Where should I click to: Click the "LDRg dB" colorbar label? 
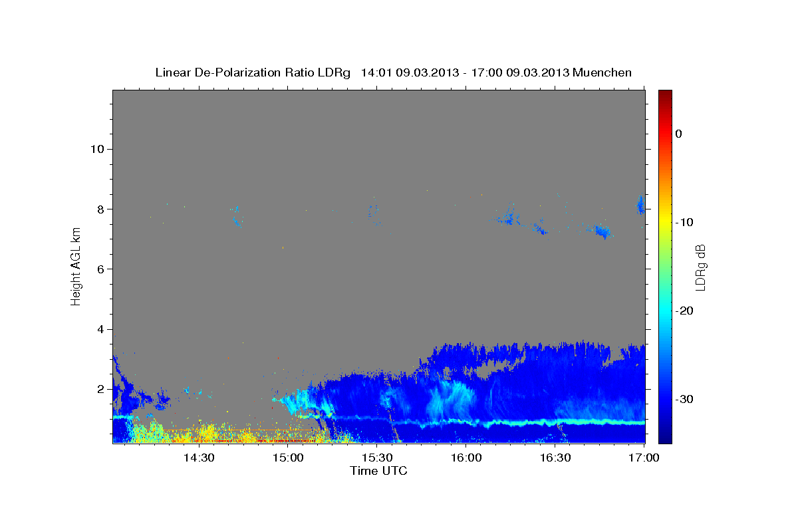pyautogui.click(x=700, y=267)
